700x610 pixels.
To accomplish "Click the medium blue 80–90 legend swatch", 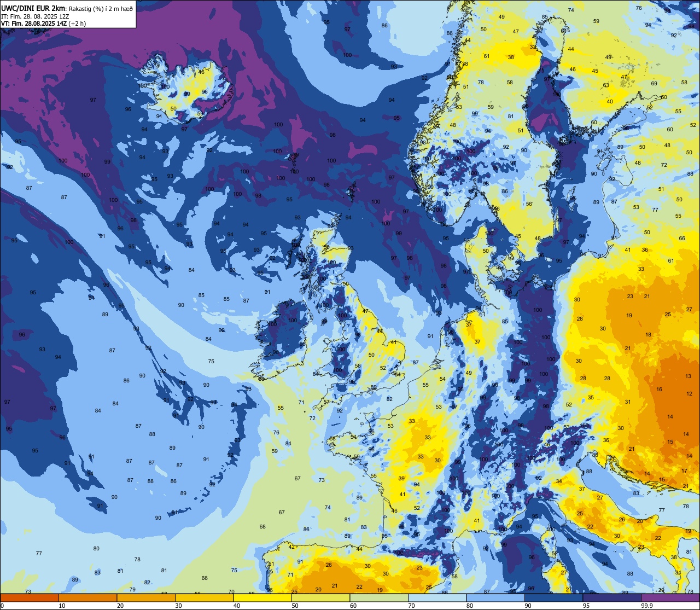I will [495, 597].
